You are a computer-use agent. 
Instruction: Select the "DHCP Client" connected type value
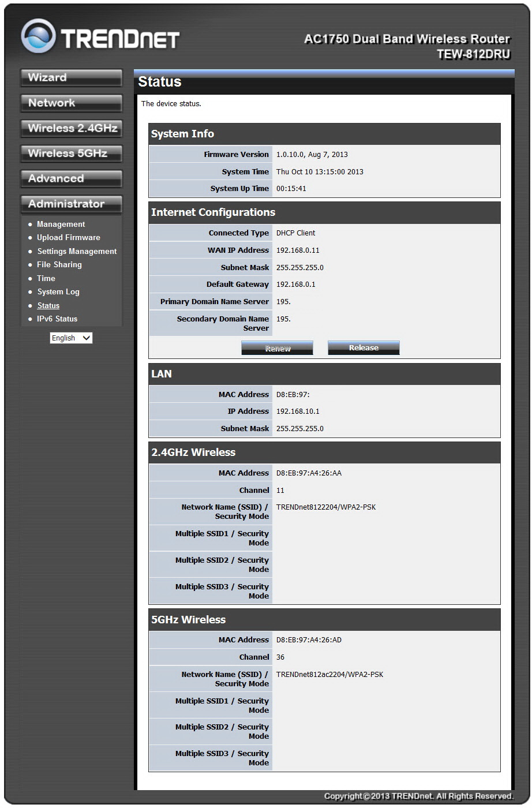(296, 233)
